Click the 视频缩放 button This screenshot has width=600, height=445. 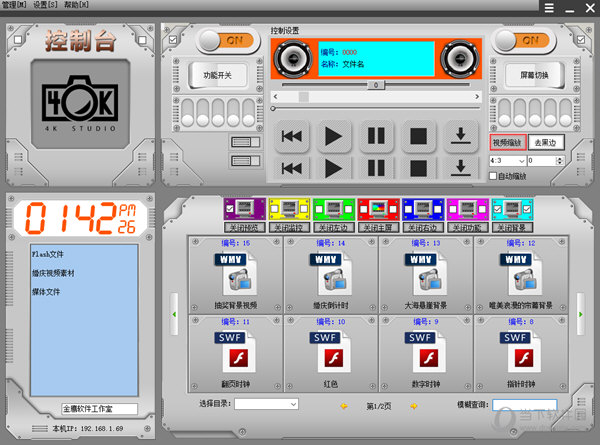(507, 143)
